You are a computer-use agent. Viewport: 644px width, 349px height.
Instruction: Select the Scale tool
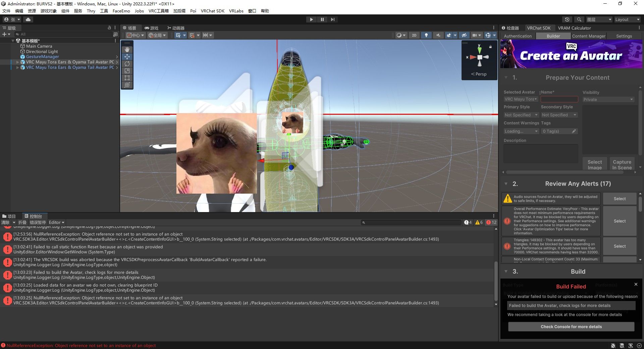pos(127,71)
